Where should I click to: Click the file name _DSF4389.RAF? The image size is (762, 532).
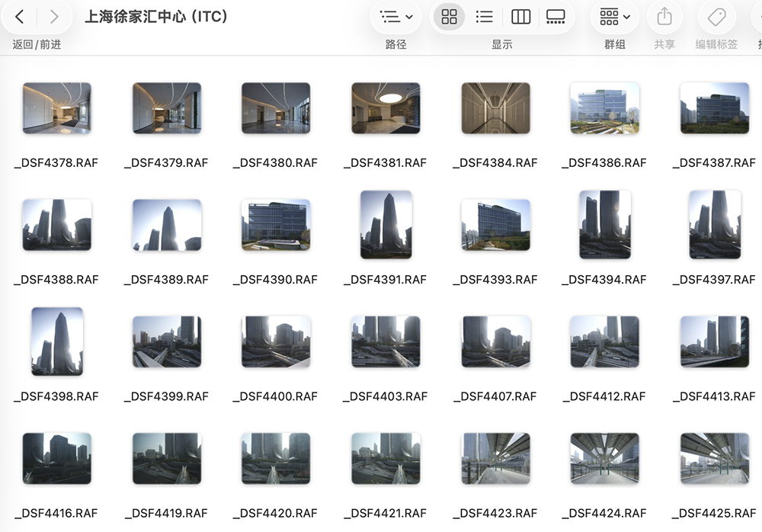point(166,280)
